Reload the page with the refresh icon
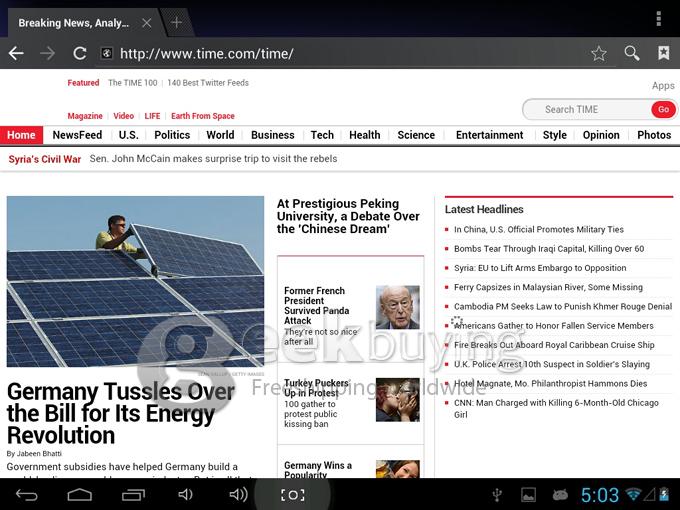 tap(80, 54)
